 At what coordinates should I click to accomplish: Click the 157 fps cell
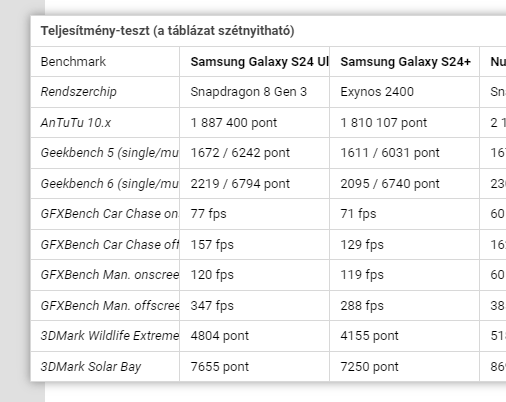pos(212,245)
